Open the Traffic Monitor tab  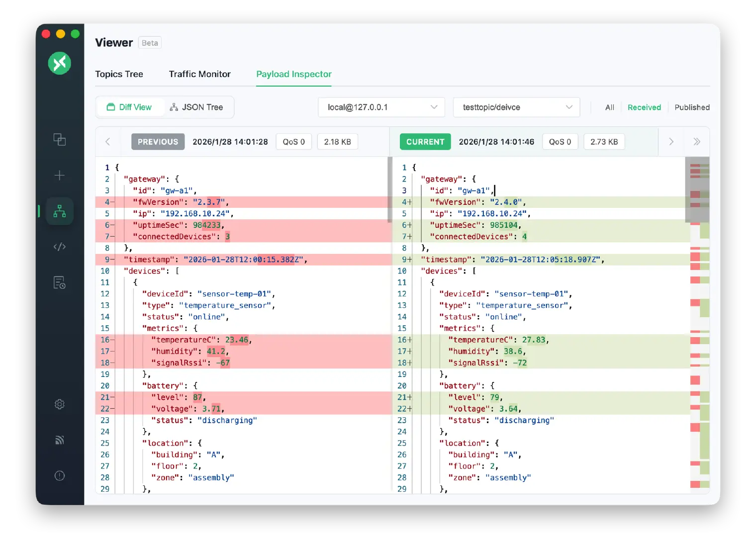click(x=199, y=74)
